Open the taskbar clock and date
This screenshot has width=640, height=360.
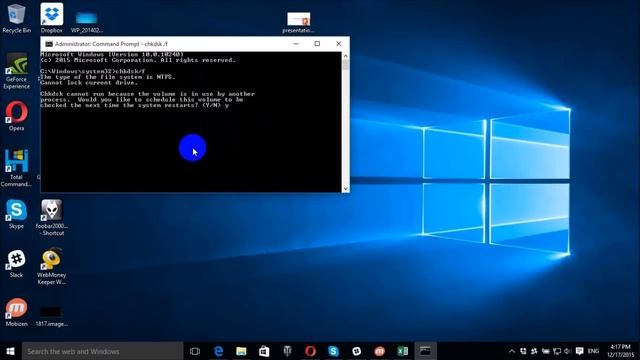pos(620,351)
